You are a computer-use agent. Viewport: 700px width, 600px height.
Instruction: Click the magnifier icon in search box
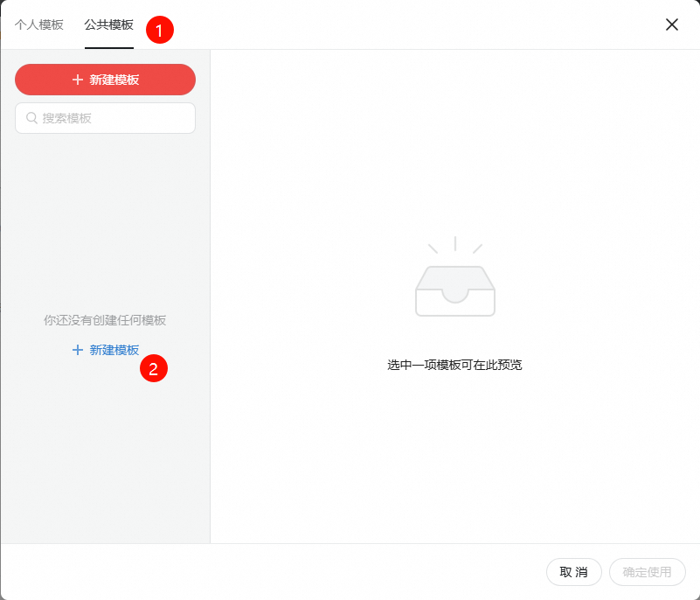tap(32, 118)
